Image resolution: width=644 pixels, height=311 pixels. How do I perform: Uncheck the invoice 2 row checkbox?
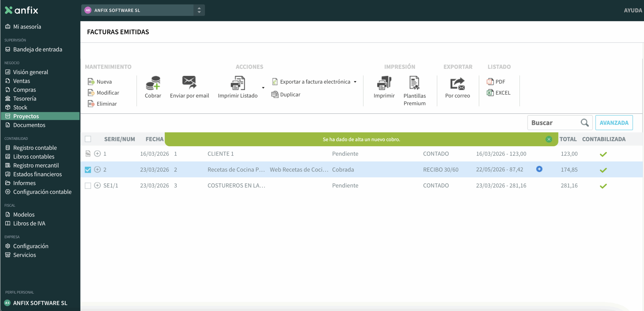point(88,170)
